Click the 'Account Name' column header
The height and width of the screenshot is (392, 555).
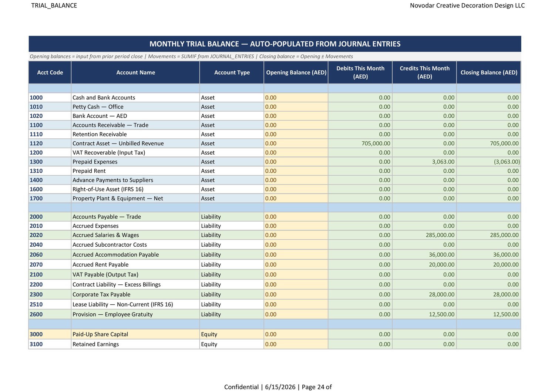(135, 72)
